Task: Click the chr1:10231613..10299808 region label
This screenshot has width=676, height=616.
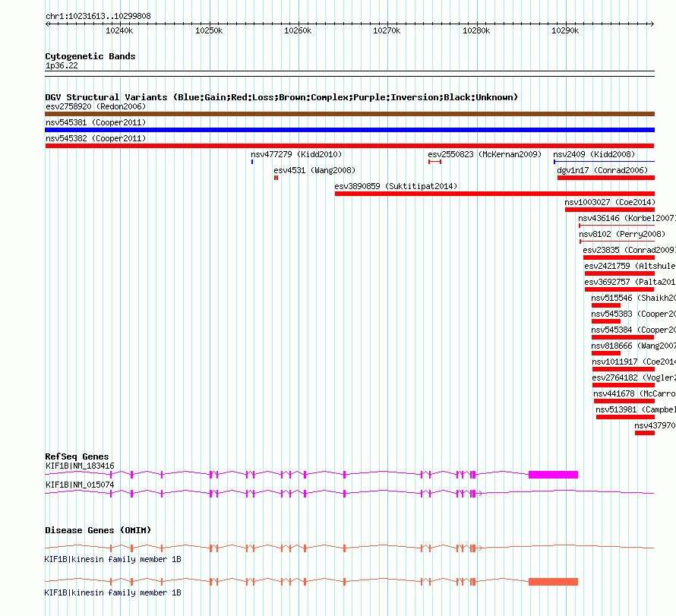Action: [98, 17]
